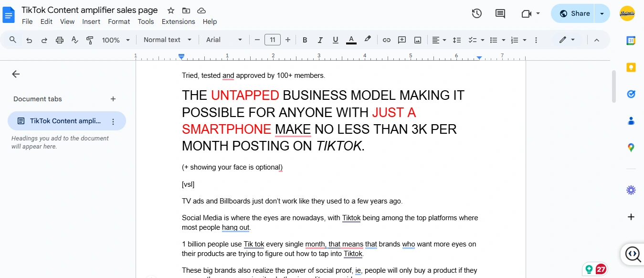Add a comment

click(402, 40)
